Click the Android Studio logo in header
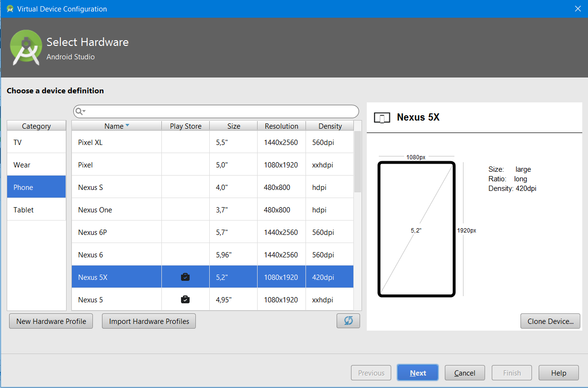 pyautogui.click(x=26, y=47)
